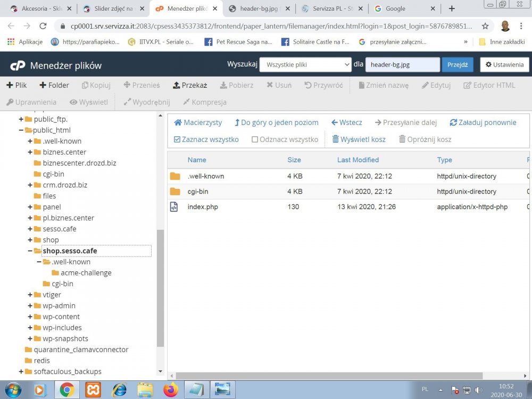Click Wyodrębnij extract tool
The image size is (532, 399).
coord(147,102)
